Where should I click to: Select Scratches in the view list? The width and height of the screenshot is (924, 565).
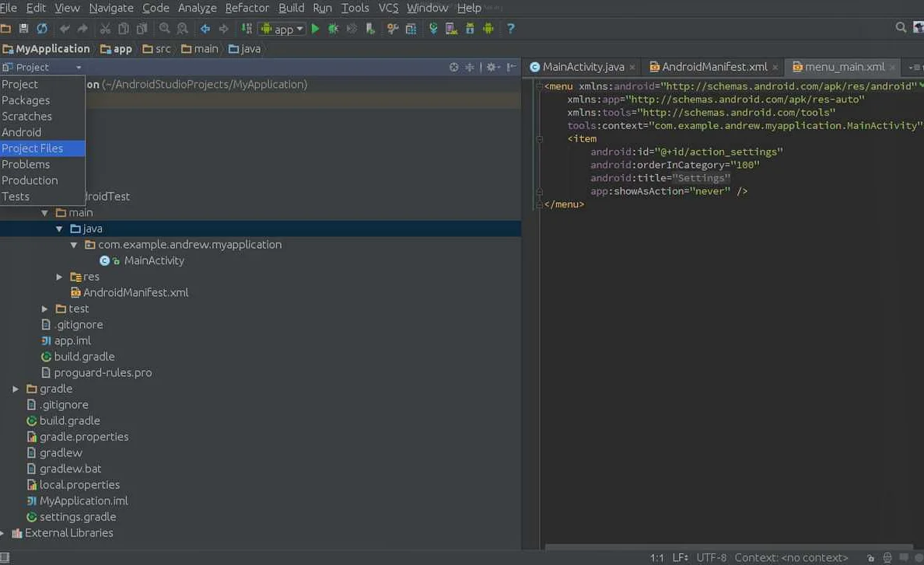43,116
